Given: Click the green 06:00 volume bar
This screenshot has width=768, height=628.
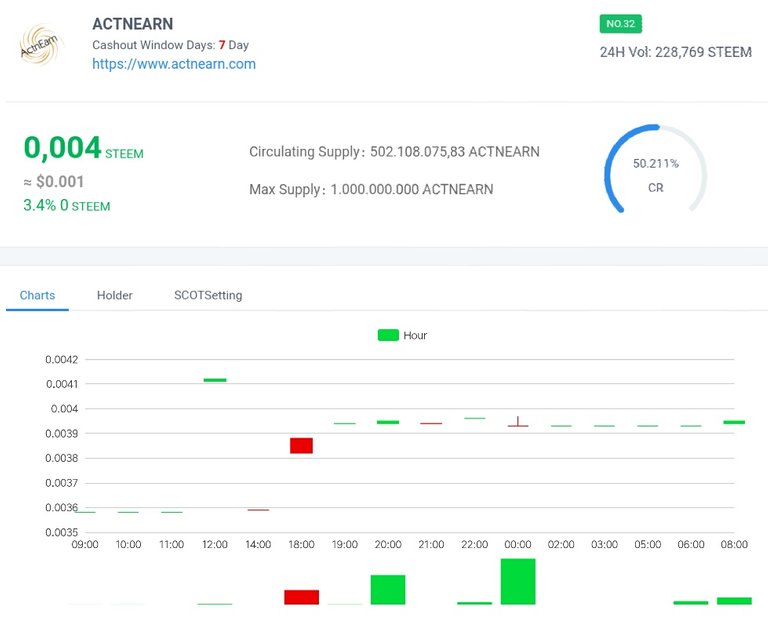Looking at the screenshot, I should coord(691,603).
